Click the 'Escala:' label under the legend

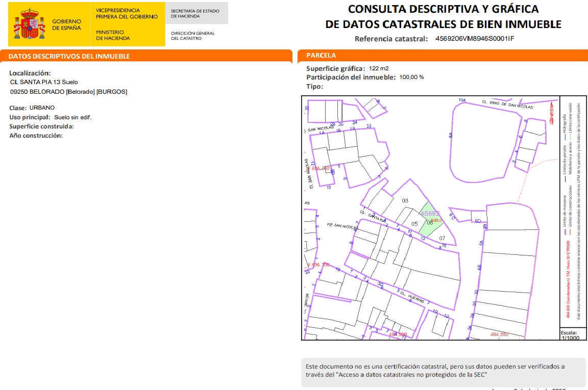[x=569, y=333]
